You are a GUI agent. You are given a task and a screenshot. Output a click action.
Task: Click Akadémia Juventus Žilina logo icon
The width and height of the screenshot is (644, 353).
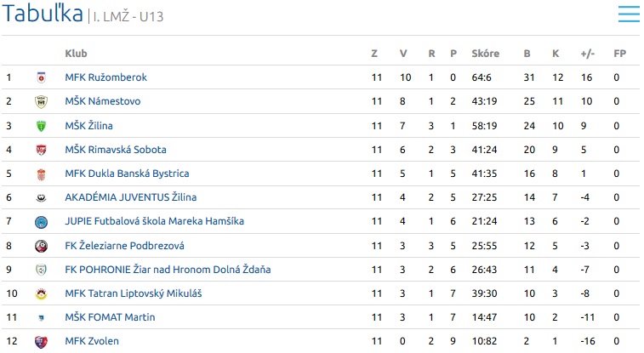(41, 198)
